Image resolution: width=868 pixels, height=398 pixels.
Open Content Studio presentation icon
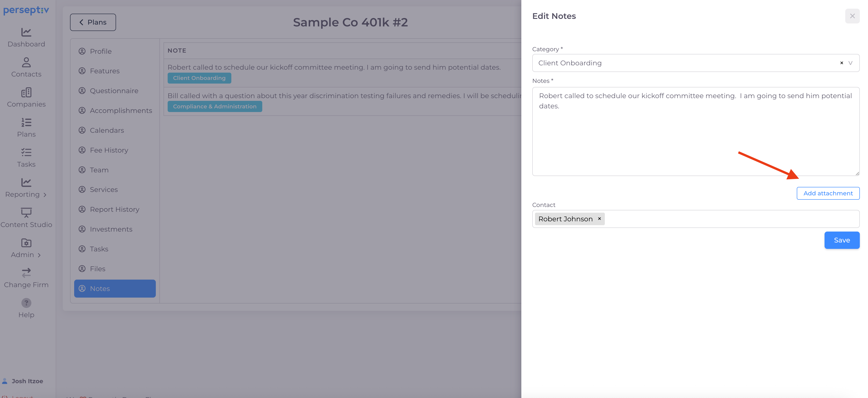tap(26, 212)
